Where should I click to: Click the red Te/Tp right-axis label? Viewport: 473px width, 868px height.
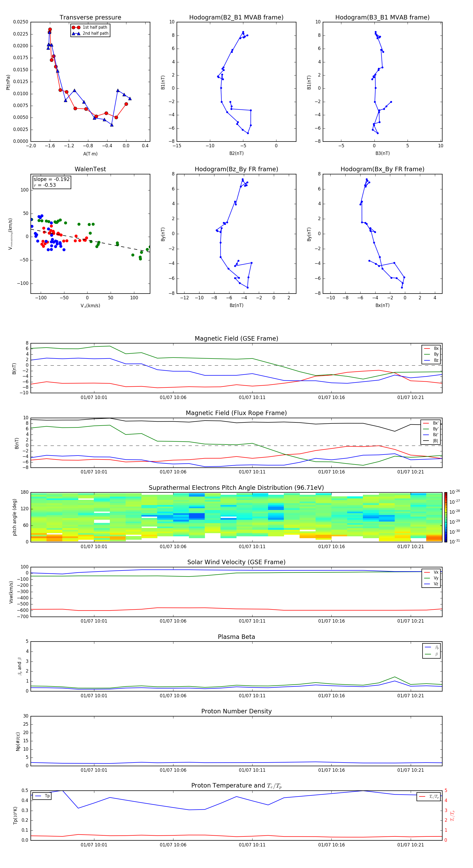coord(453,816)
